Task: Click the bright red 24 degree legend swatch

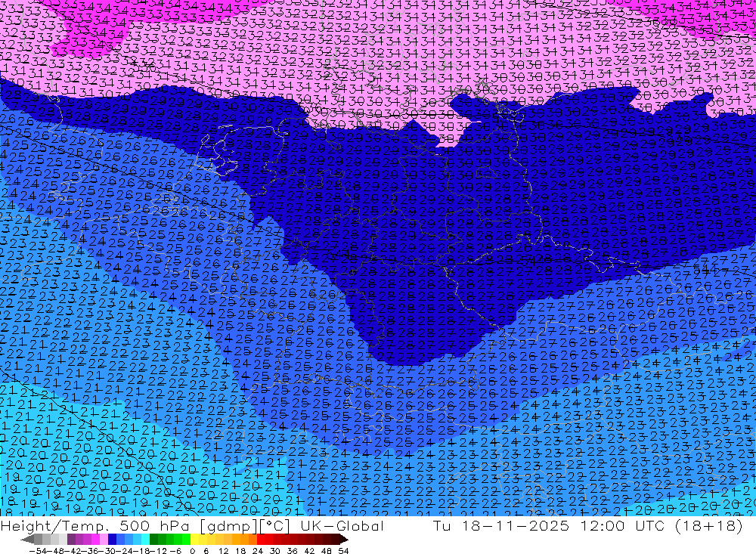Action: pyautogui.click(x=260, y=540)
